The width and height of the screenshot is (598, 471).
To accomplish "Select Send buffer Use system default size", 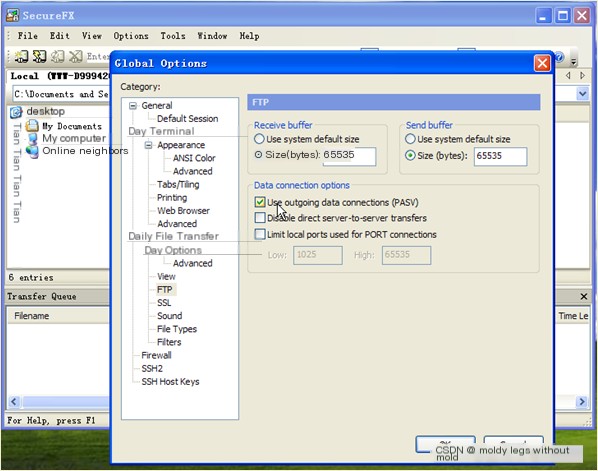I will click(410, 139).
